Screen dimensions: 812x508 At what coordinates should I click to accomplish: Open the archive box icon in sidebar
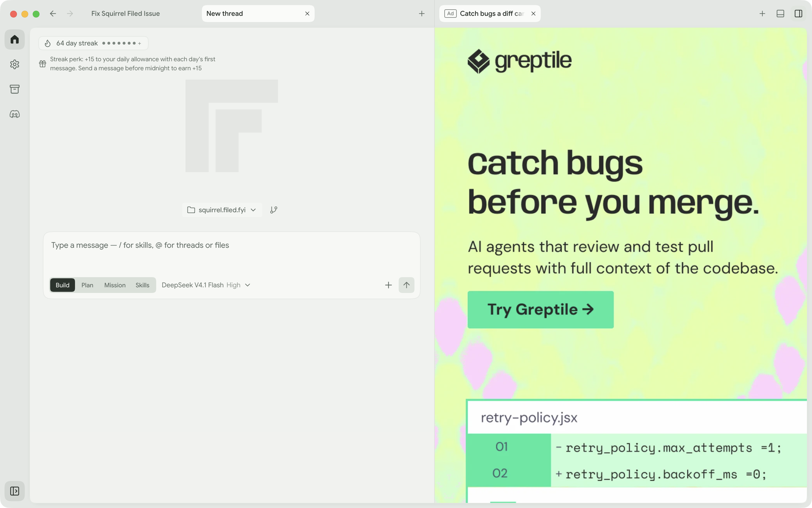point(14,89)
